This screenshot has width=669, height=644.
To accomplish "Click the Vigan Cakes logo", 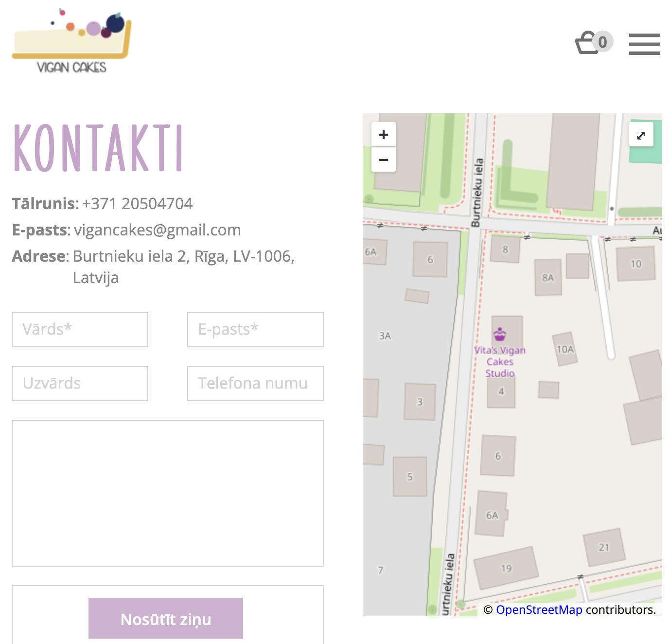I will click(x=71, y=41).
